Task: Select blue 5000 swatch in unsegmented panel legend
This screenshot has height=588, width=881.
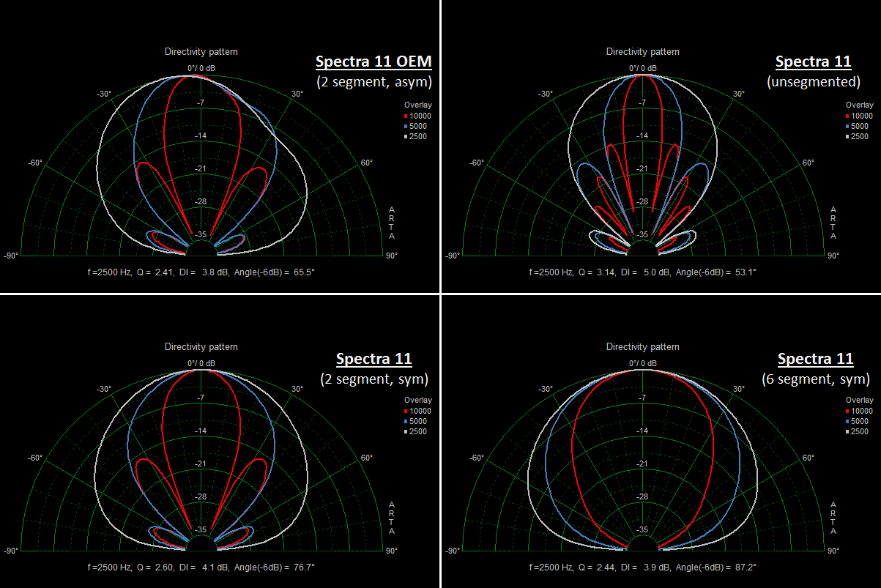Action: click(x=848, y=127)
